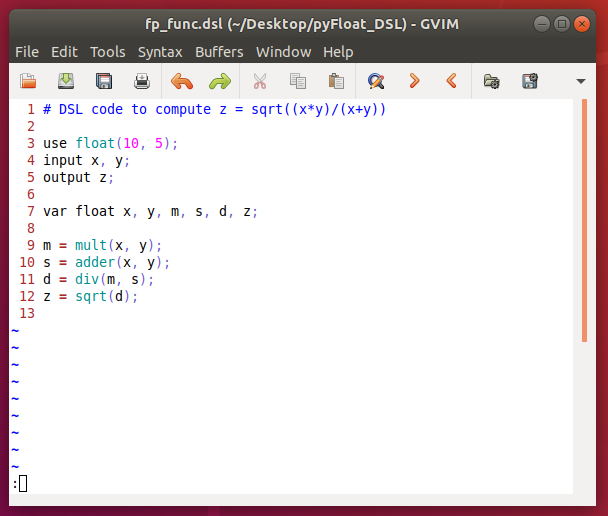608x516 pixels.
Task: Save current file using the green arrow icon
Action: coord(66,81)
